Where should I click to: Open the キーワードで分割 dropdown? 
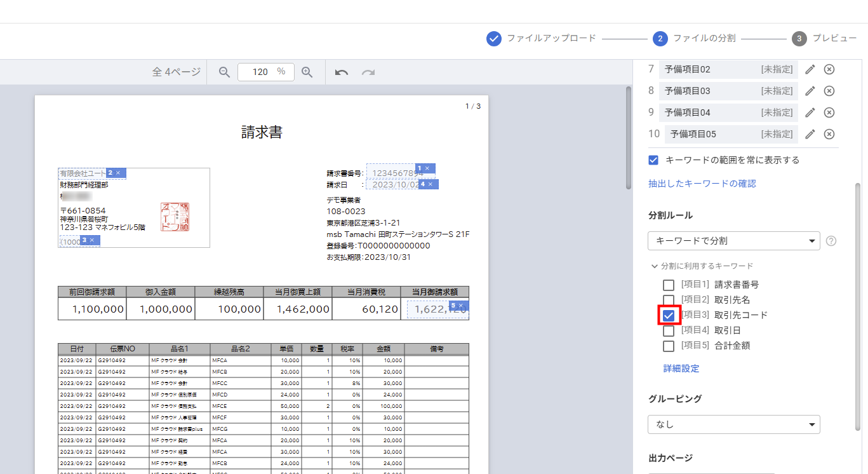[x=733, y=241]
